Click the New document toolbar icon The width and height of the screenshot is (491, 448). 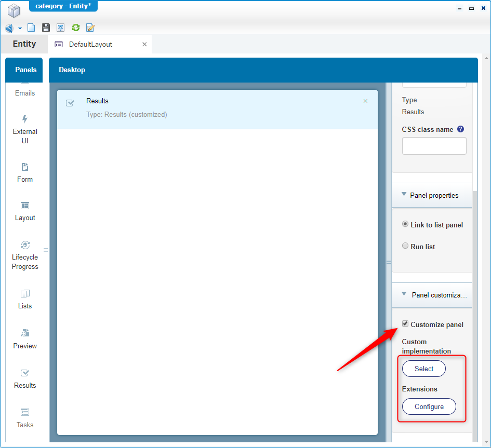[31, 28]
